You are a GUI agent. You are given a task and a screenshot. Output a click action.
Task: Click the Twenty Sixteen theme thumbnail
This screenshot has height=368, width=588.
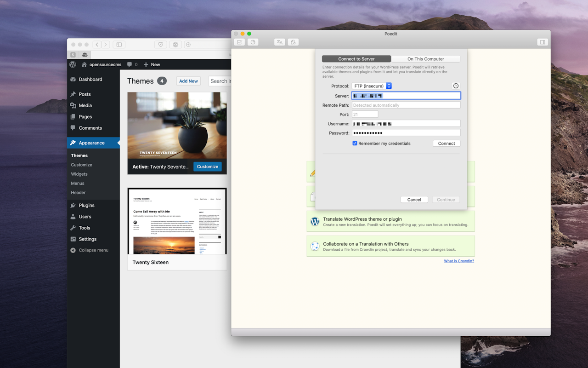click(177, 221)
